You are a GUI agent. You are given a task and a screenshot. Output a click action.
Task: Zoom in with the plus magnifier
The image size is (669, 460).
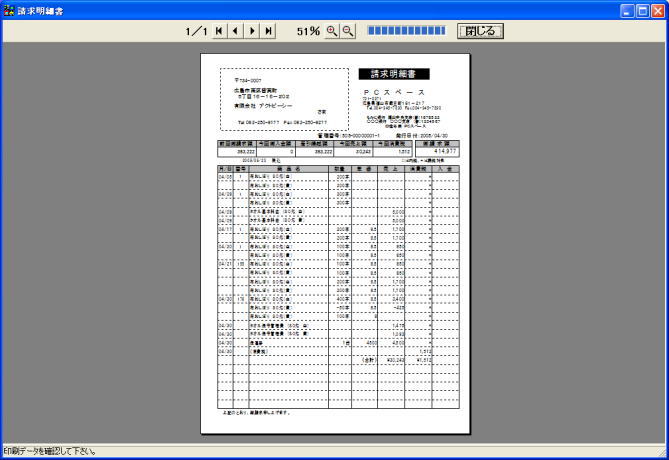[x=332, y=31]
